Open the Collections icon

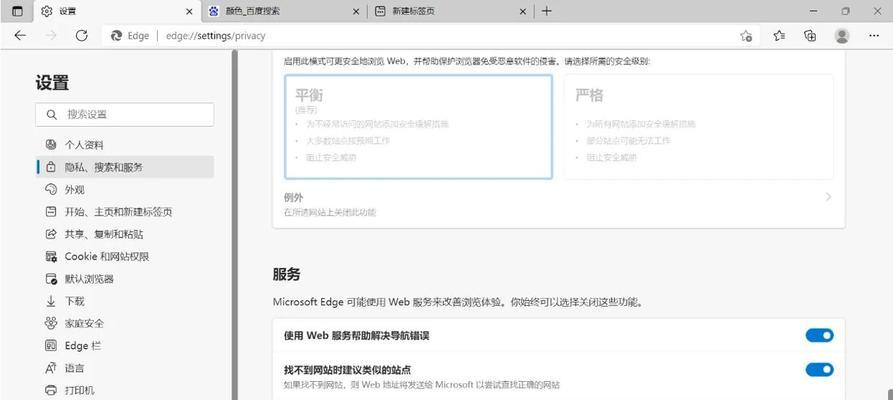810,36
